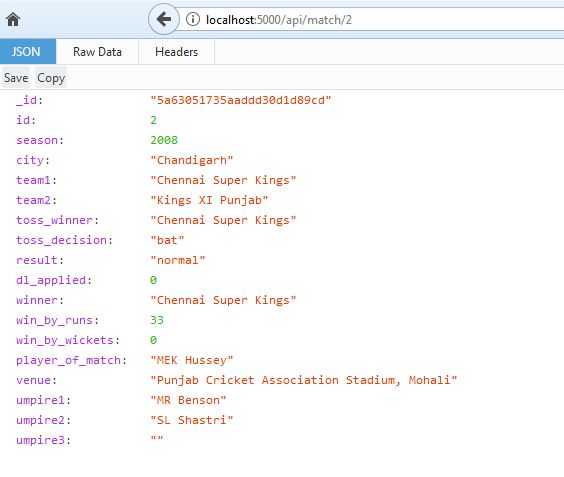The height and width of the screenshot is (477, 564).
Task: Select the value "Chandigarh"
Action: click(192, 160)
